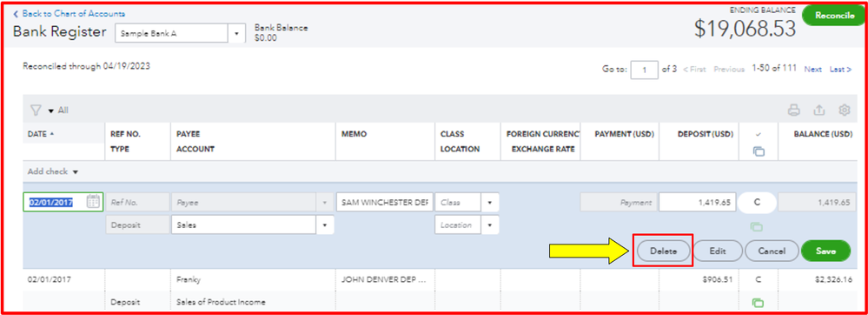Viewport: 868px width, 315px height.
Task: Click the Reconcile button
Action: click(x=835, y=16)
